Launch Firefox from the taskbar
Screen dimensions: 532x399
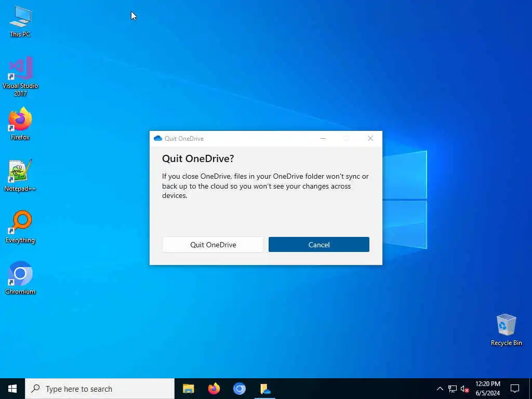click(x=214, y=389)
